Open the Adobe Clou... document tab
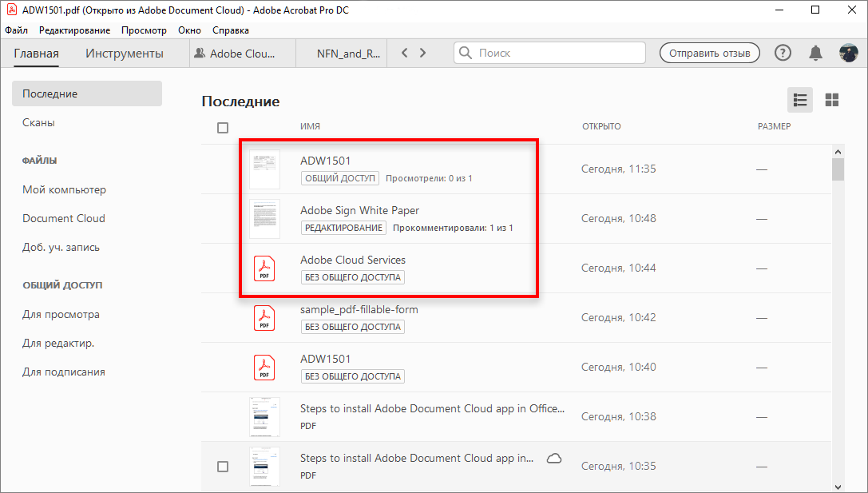The width and height of the screenshot is (868, 493). pos(243,54)
